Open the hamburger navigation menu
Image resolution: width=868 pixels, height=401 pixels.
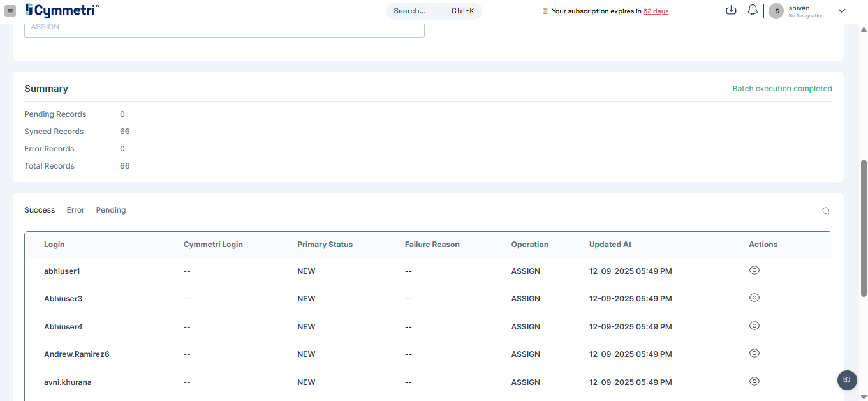click(10, 11)
